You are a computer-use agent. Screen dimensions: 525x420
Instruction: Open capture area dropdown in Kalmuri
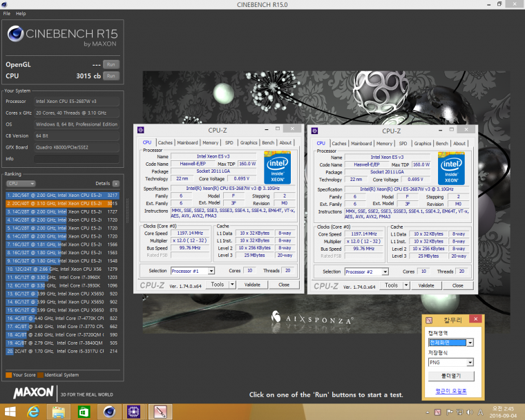(470, 343)
